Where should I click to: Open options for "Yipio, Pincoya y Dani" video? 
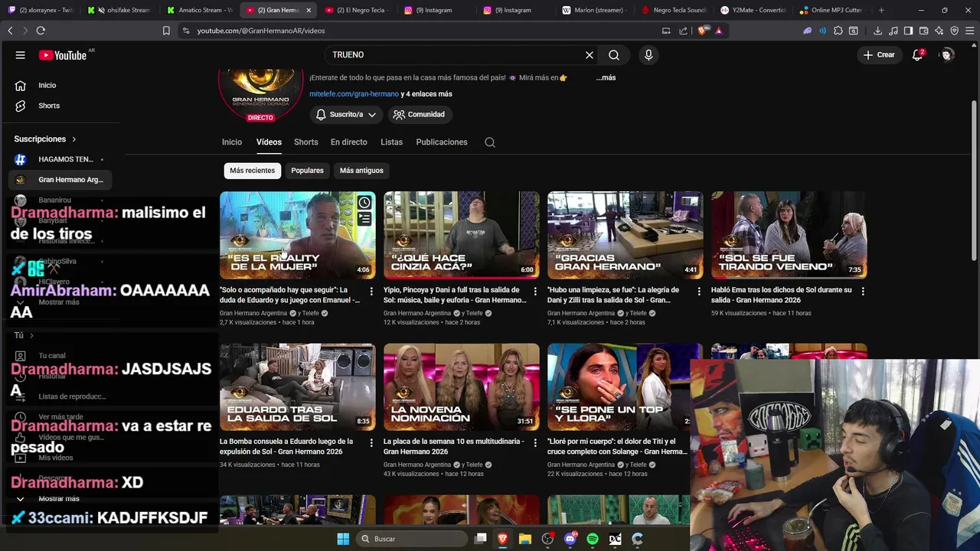click(x=535, y=292)
